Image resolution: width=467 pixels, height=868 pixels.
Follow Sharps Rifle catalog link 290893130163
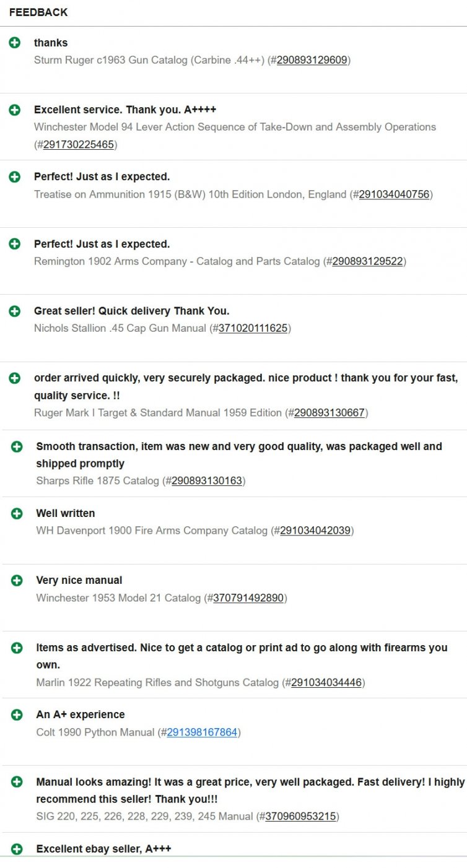coord(206,481)
